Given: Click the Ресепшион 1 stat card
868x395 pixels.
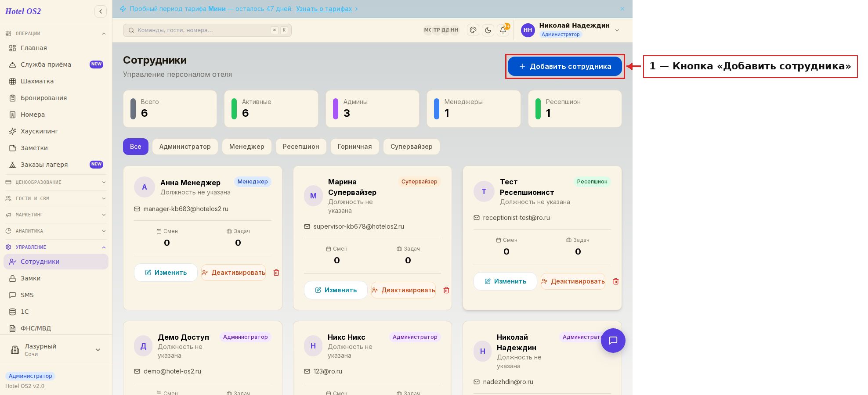Looking at the screenshot, I should tap(575, 109).
